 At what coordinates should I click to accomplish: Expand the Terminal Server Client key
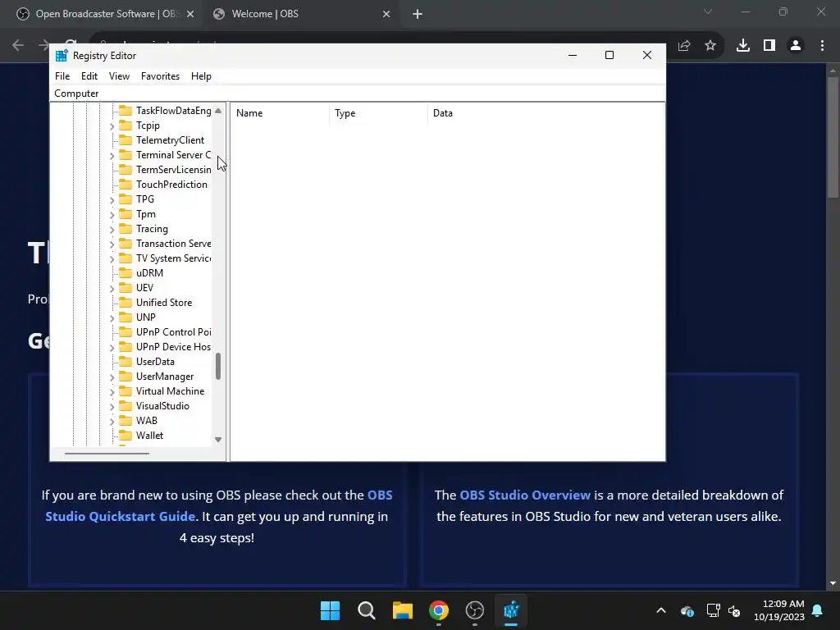(112, 155)
